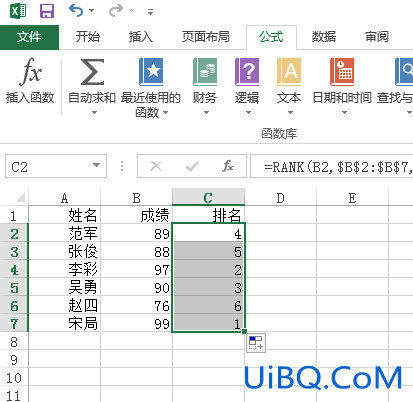This screenshot has height=402, width=413.
Task: Select empty cell D2
Action: tap(280, 233)
